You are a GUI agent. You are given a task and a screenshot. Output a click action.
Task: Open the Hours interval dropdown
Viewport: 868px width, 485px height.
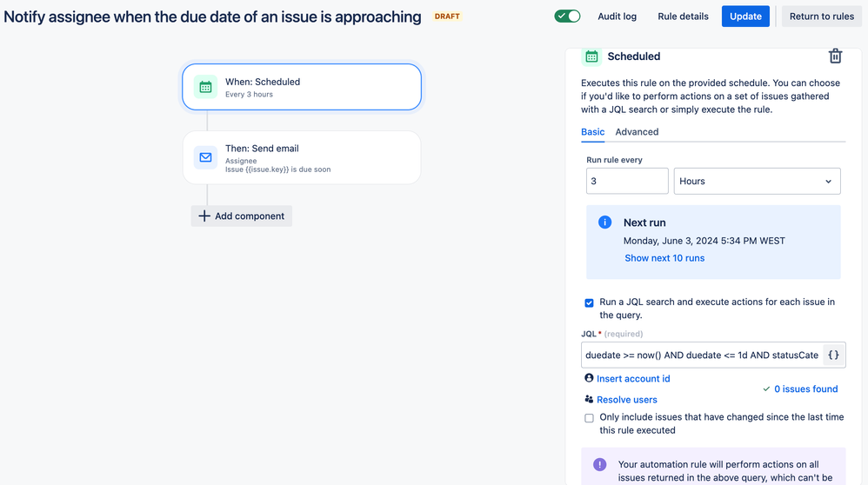[x=757, y=181]
